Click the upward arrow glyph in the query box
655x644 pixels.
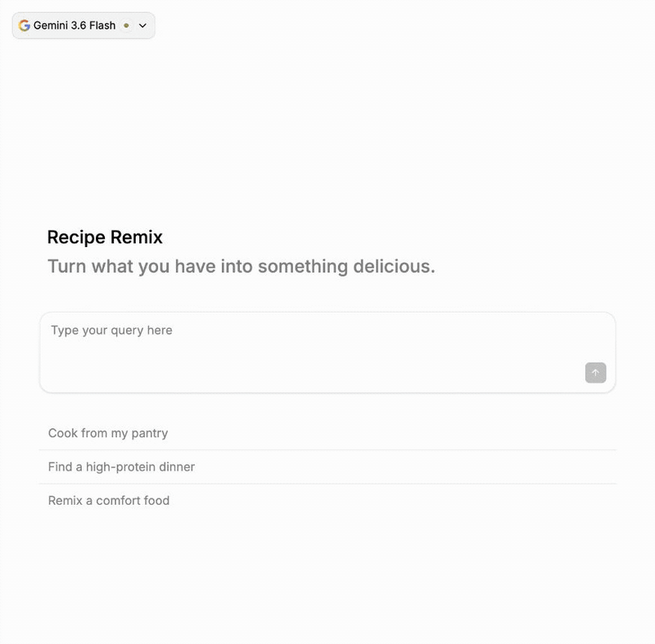click(595, 372)
